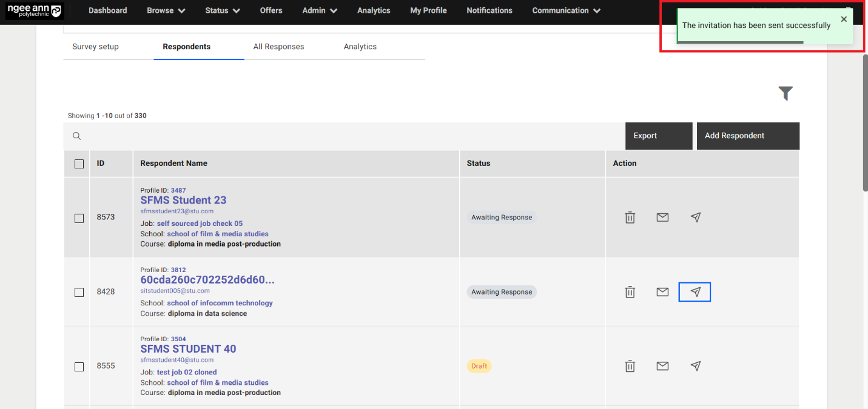Expand the Browse dropdown menu

click(x=166, y=10)
